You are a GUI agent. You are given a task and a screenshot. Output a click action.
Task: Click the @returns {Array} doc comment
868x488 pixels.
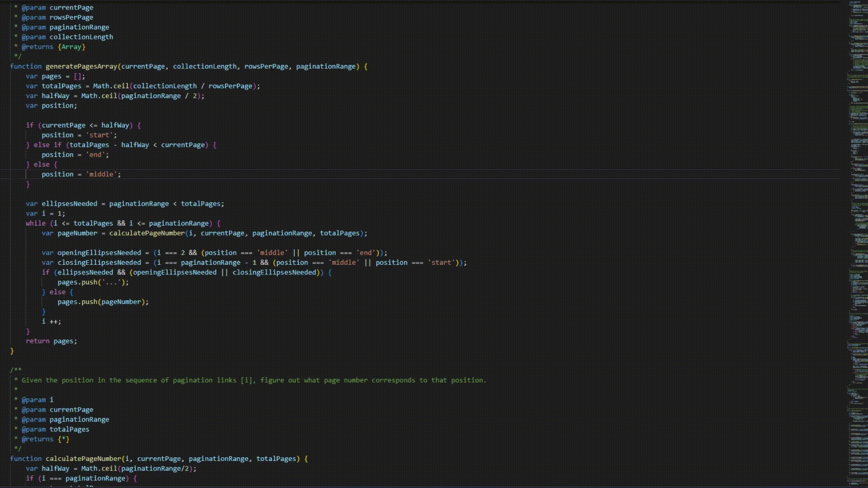coord(54,47)
